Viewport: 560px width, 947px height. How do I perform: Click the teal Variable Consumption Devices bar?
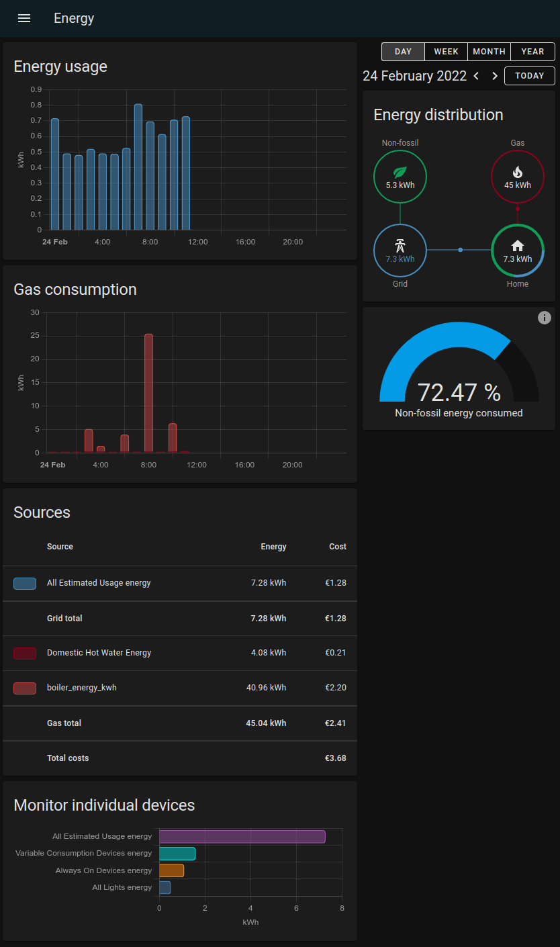(x=177, y=854)
